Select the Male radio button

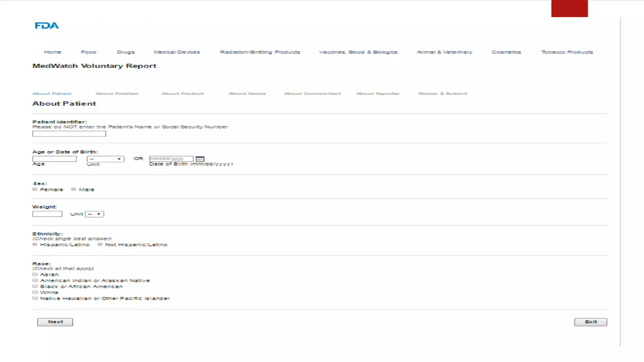[74, 189]
